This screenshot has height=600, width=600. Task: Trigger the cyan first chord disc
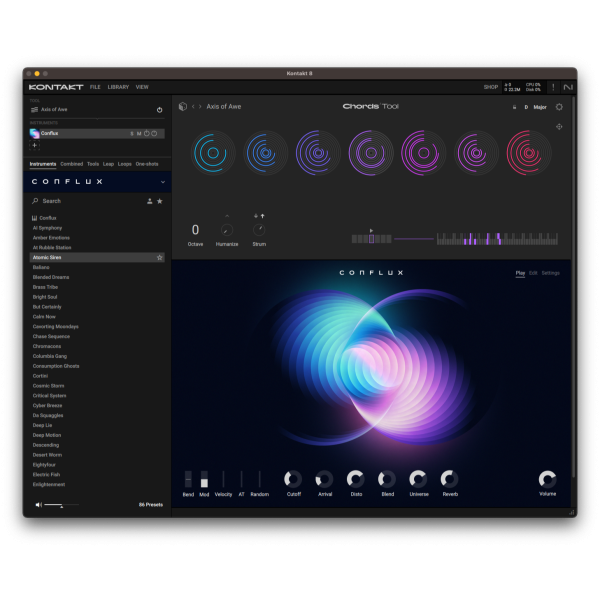(213, 153)
